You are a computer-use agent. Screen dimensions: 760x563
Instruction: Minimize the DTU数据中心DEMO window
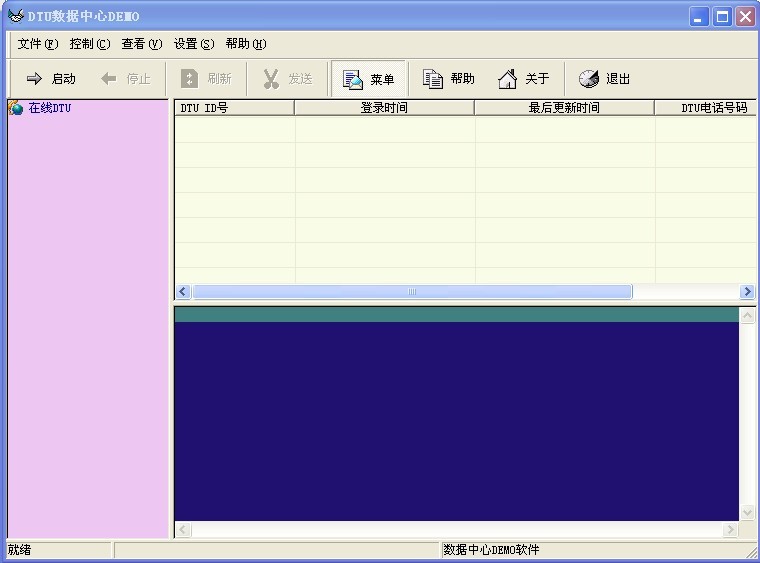pyautogui.click(x=698, y=16)
